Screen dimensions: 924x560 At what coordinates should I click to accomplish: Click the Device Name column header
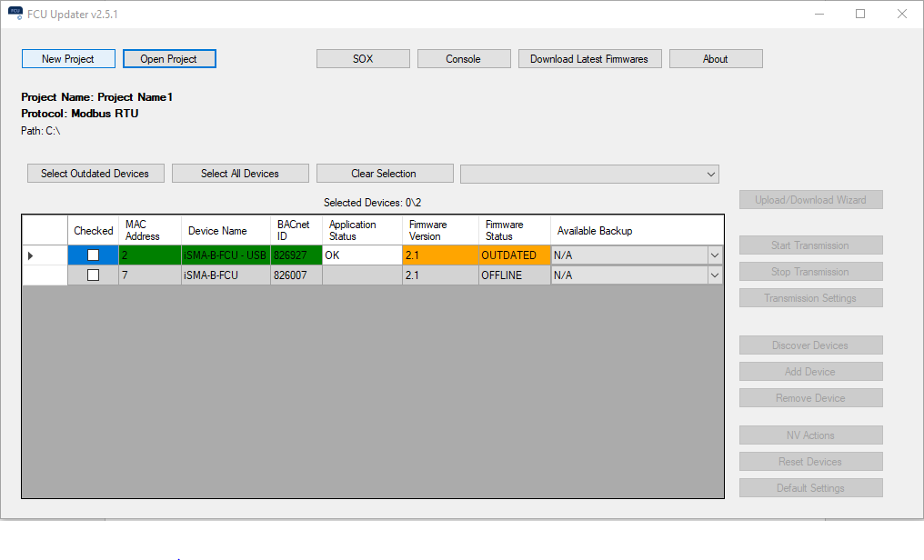[225, 231]
